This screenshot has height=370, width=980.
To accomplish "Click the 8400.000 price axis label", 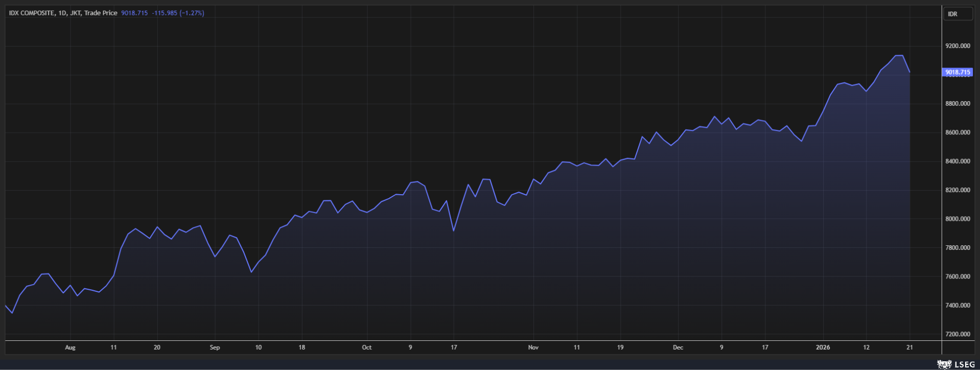I will coord(957,161).
